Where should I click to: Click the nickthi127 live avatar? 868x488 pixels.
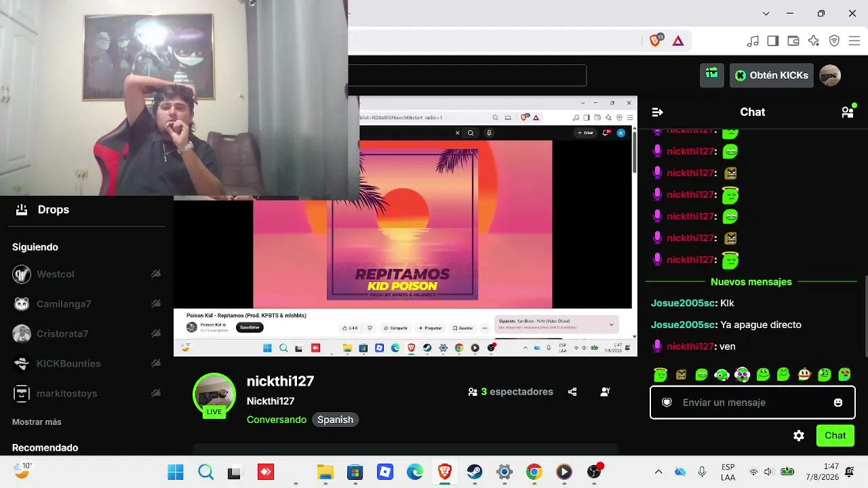[x=214, y=395]
